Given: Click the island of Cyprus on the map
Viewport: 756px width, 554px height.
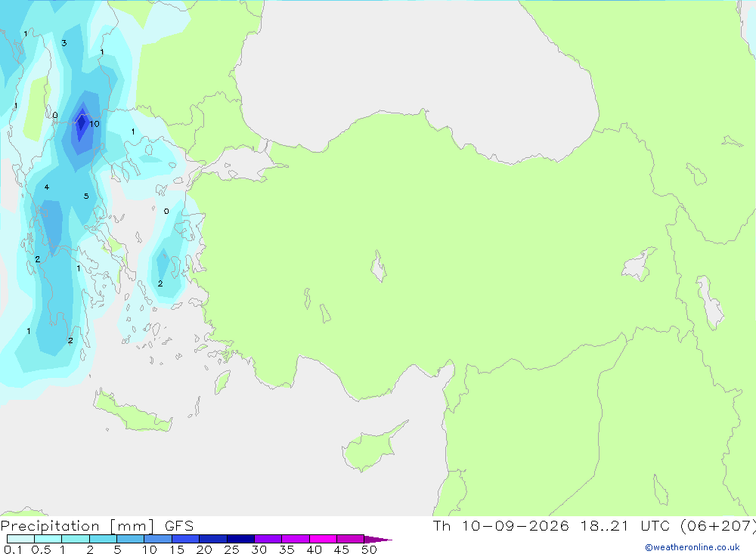Looking at the screenshot, I should coord(371,447).
